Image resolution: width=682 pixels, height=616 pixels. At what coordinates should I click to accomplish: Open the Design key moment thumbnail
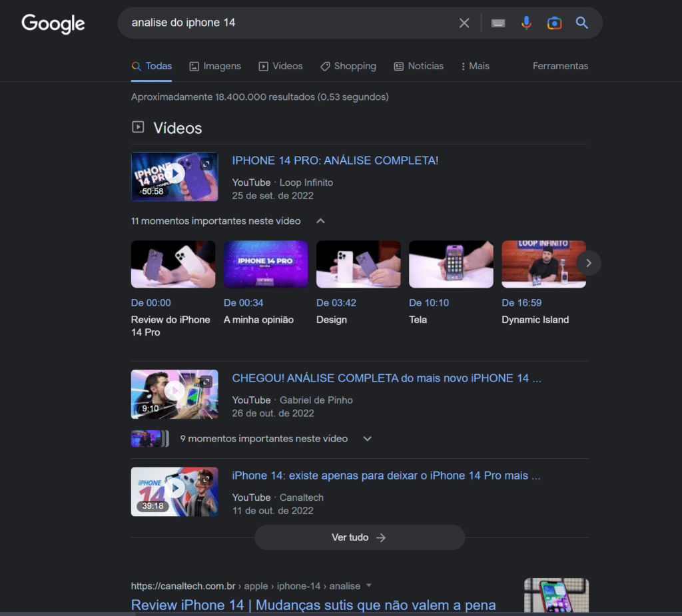coord(358,264)
